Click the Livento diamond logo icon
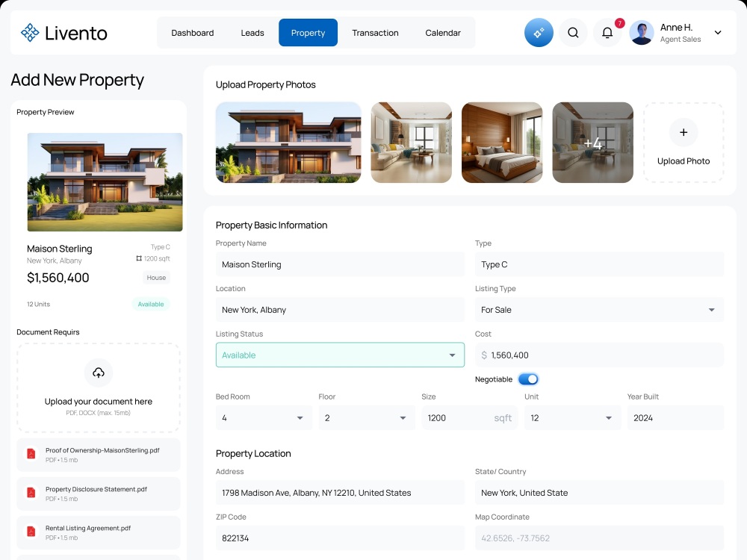The image size is (747, 560). (x=30, y=33)
